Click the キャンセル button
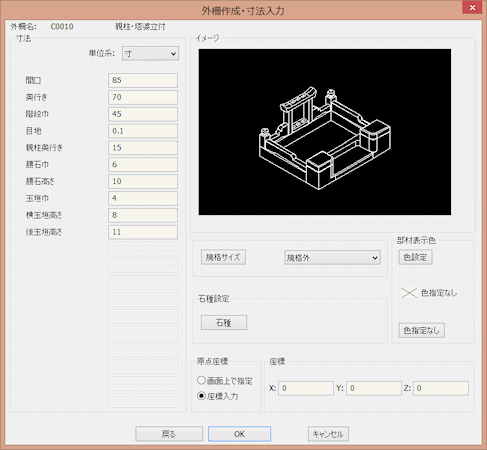Image resolution: width=487 pixels, height=450 pixels. 328,434
